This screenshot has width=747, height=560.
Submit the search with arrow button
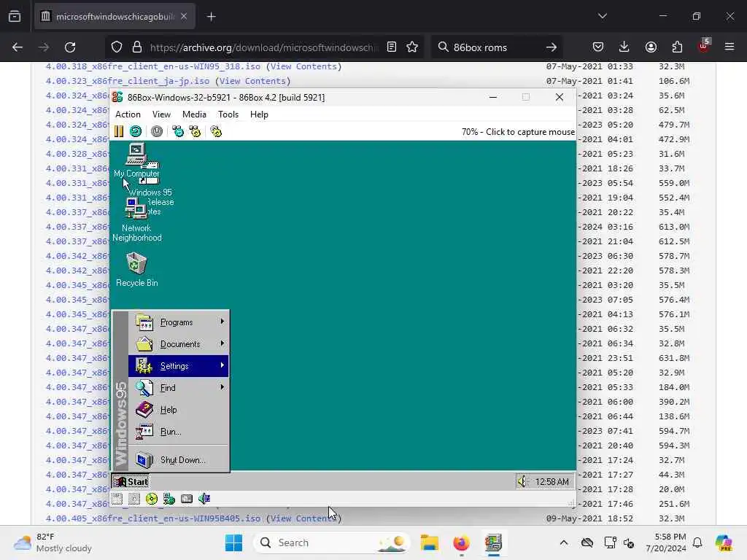(x=551, y=47)
